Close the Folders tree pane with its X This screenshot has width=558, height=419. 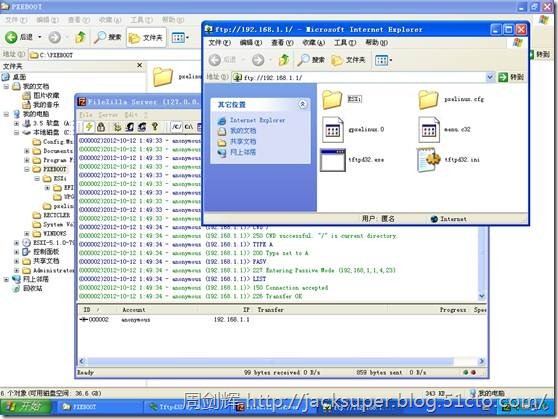[140, 65]
